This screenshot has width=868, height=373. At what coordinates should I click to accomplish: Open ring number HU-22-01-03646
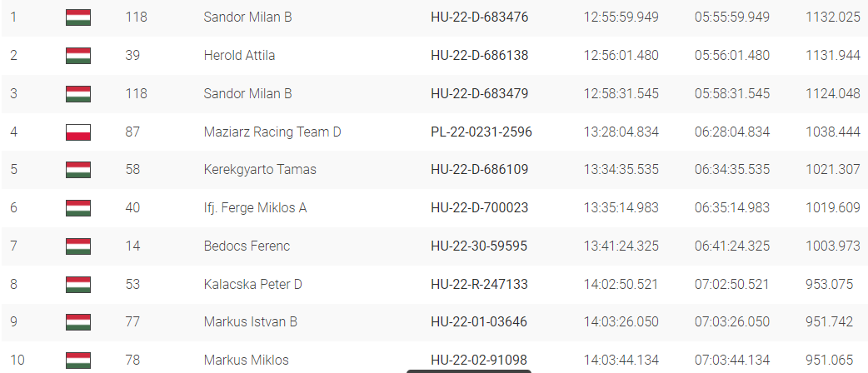click(479, 321)
